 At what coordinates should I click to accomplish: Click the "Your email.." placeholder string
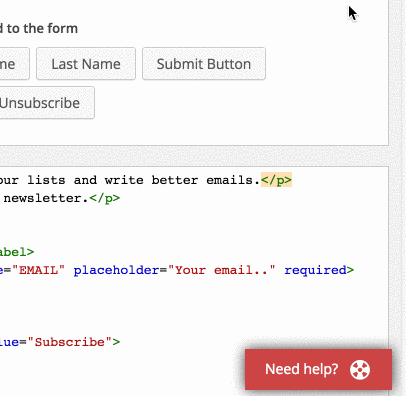pos(222,270)
